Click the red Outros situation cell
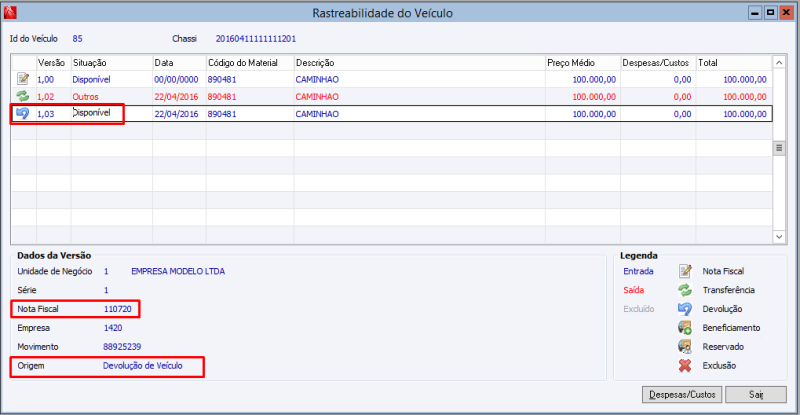This screenshot has width=800, height=415. click(x=85, y=96)
